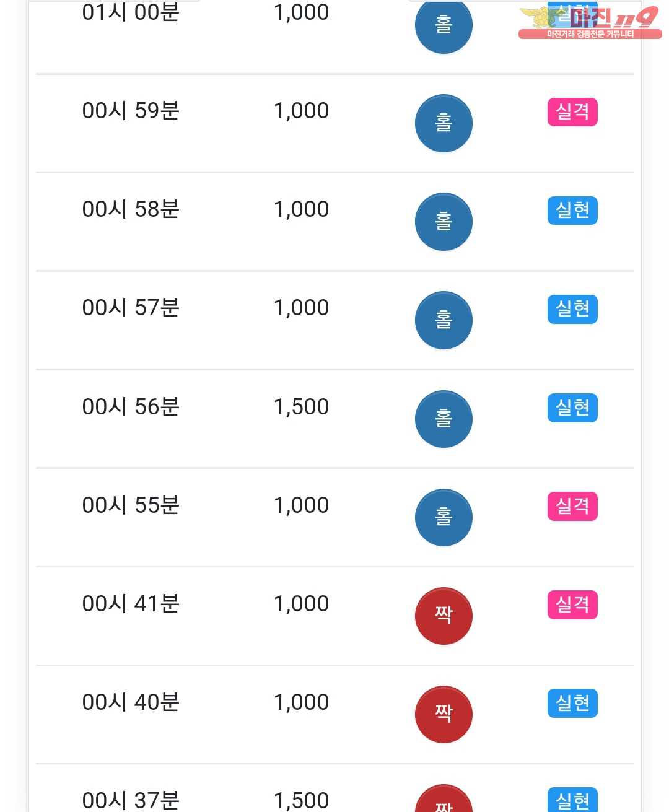Viewport: 669px width, 812px height.
Task: Select the 00시 41분 time cell
Action: [131, 604]
